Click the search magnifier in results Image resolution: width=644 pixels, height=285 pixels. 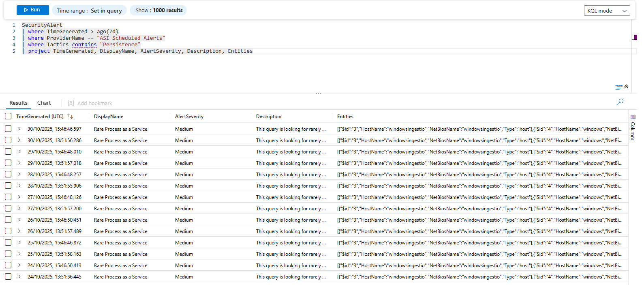point(620,102)
